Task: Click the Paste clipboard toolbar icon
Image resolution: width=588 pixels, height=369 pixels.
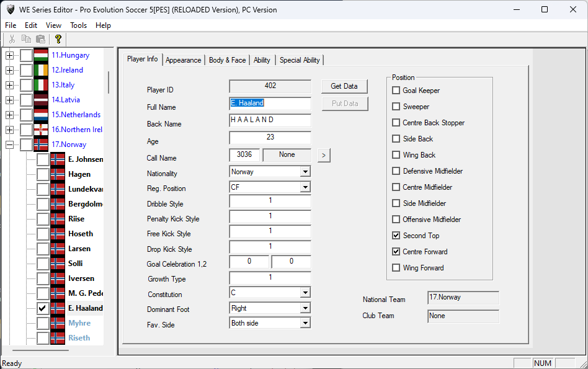Action: pos(40,39)
